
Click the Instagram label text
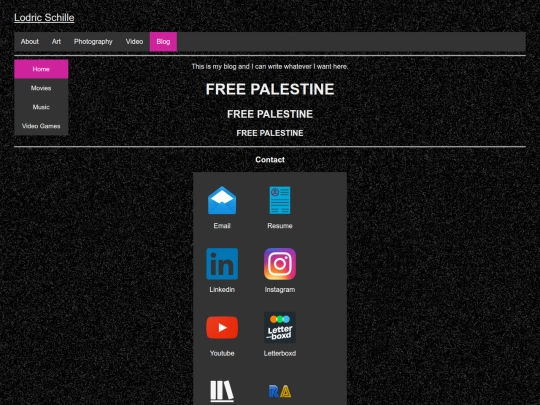click(x=280, y=290)
